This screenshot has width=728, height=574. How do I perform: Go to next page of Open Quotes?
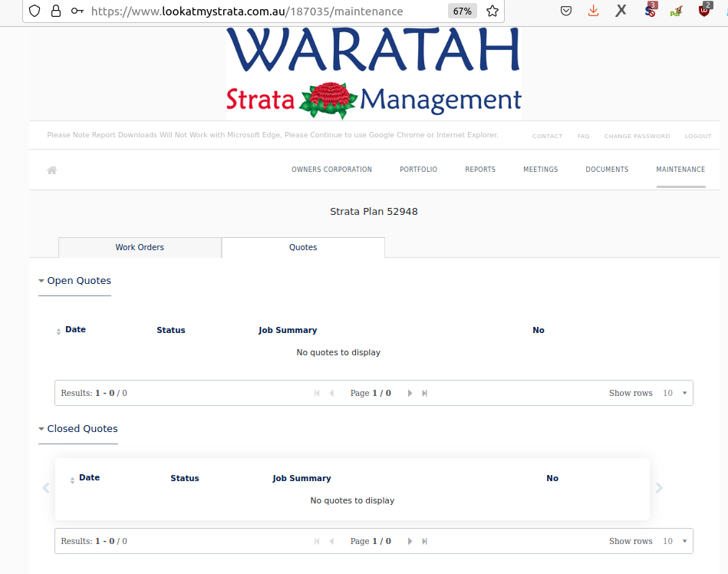click(x=410, y=394)
